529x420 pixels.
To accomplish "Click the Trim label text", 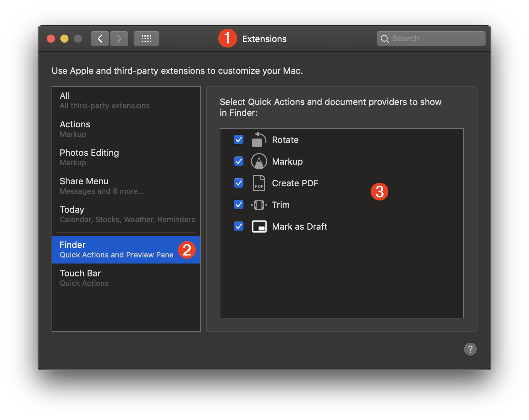I will (281, 205).
